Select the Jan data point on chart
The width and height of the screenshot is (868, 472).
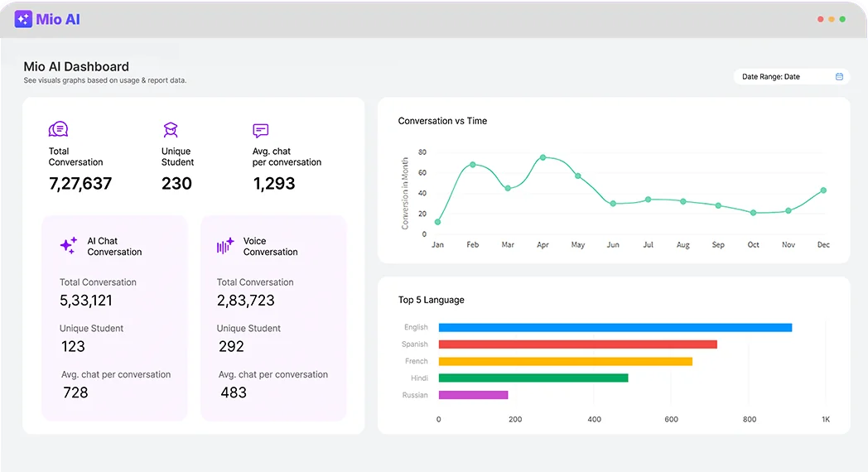click(438, 222)
